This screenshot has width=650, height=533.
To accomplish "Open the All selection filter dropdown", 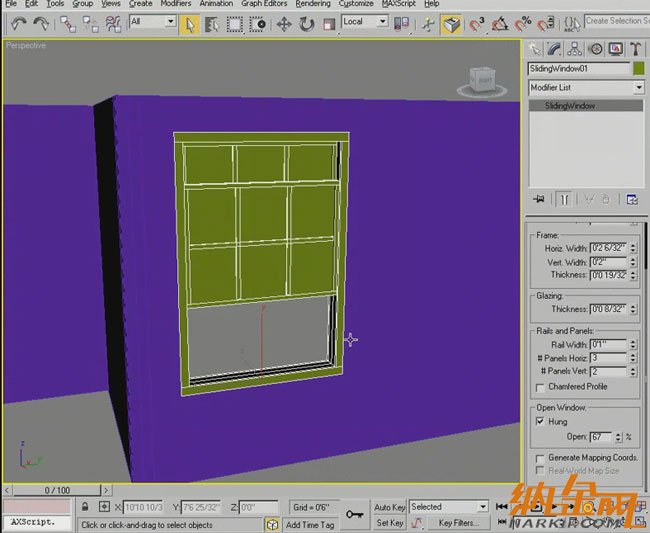I will click(x=151, y=22).
